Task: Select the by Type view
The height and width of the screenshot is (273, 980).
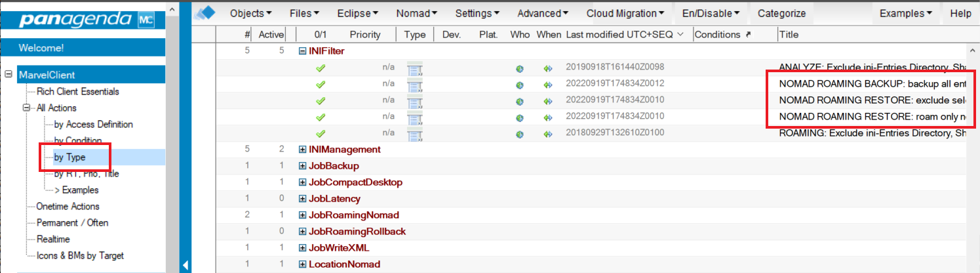Action: (x=69, y=157)
